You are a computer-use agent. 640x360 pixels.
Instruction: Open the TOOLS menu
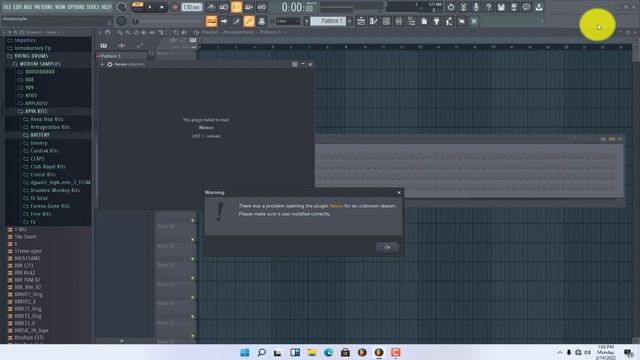point(93,7)
